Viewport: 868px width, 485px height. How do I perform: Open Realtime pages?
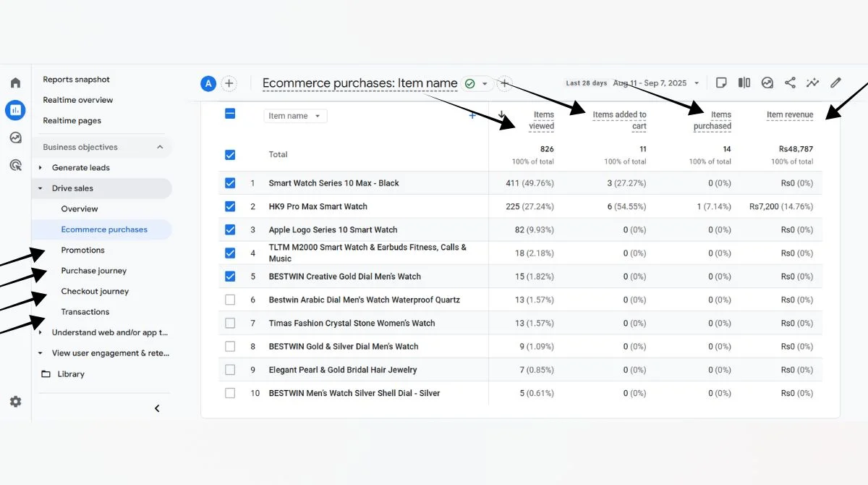click(72, 121)
